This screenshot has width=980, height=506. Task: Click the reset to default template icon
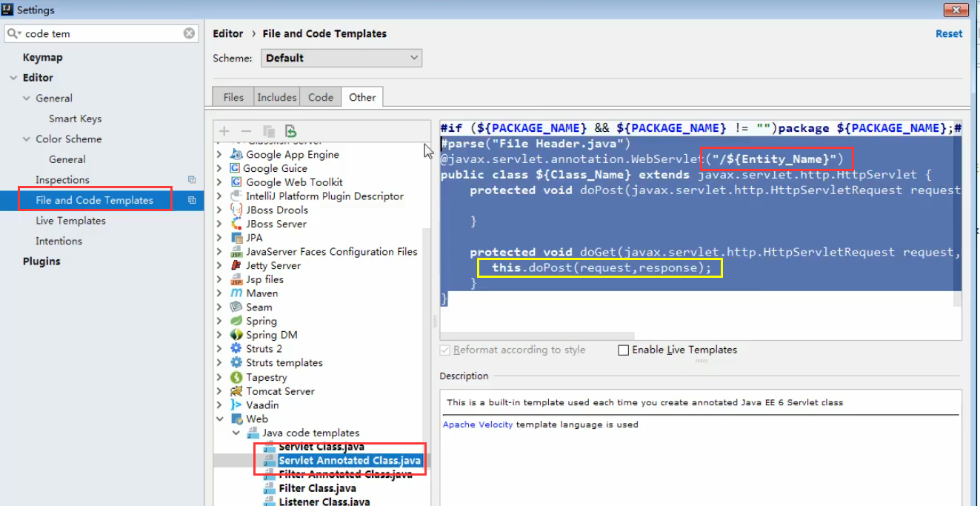coord(290,131)
